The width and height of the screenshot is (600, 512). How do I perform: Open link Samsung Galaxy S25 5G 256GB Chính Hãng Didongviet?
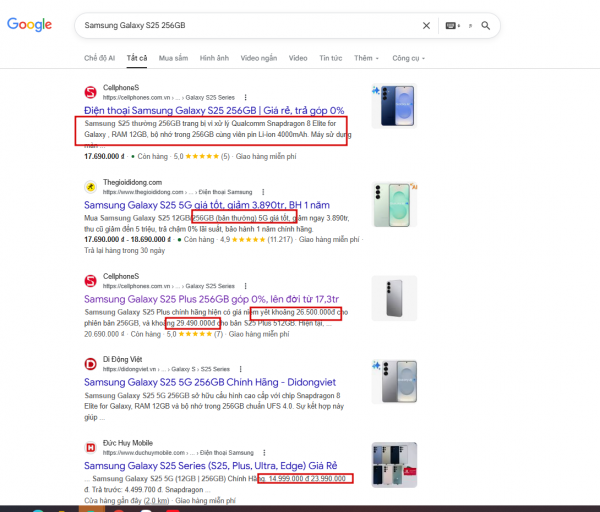(210, 382)
